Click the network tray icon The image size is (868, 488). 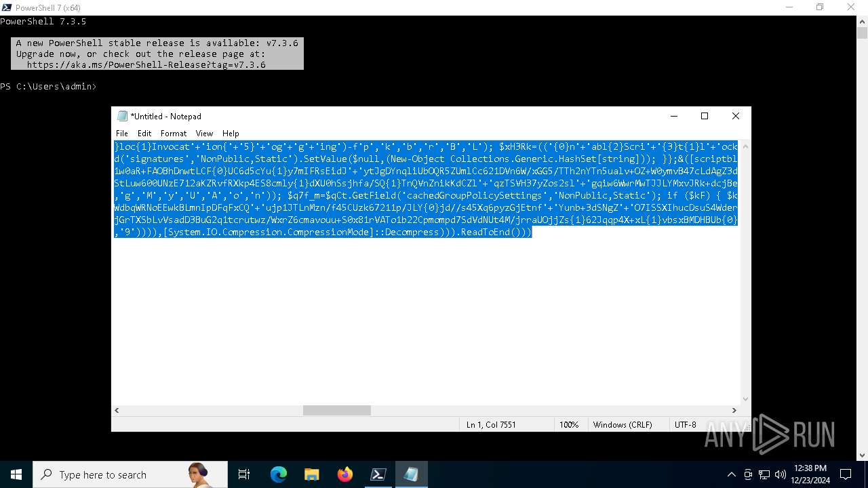click(x=764, y=474)
